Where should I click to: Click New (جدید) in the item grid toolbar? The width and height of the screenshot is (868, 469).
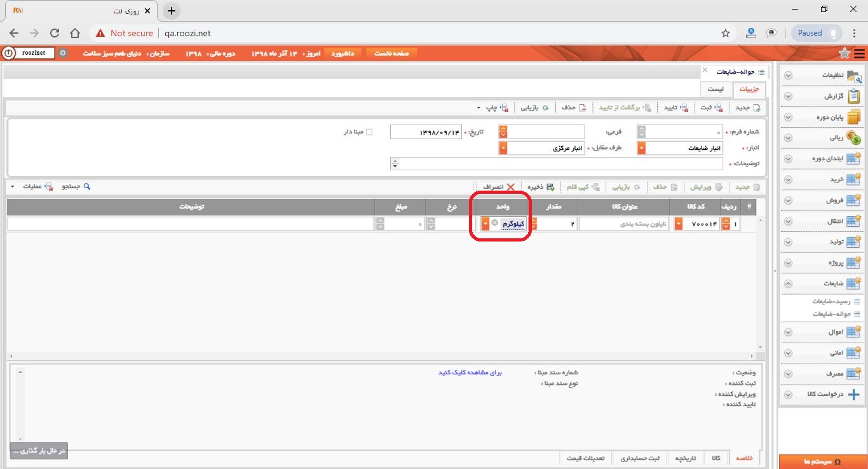(x=747, y=187)
